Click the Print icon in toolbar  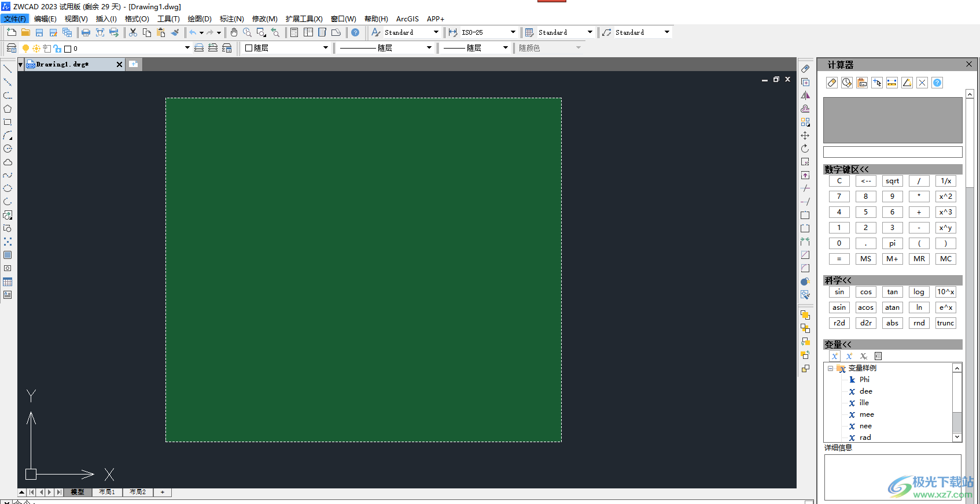pos(86,32)
